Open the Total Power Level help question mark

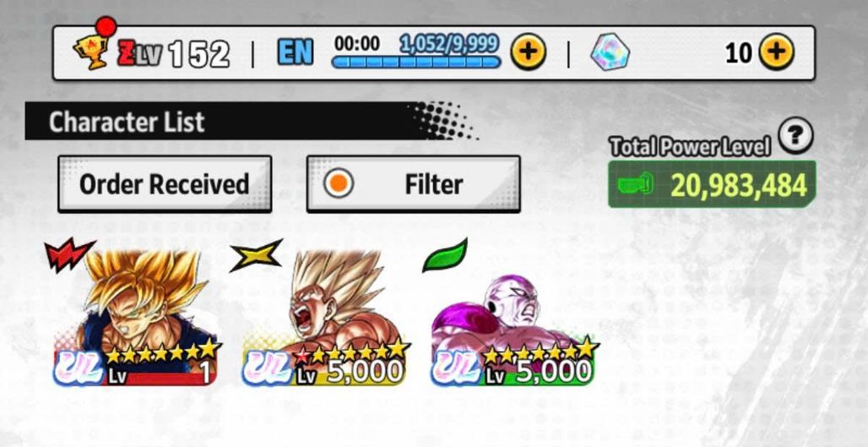tap(795, 135)
